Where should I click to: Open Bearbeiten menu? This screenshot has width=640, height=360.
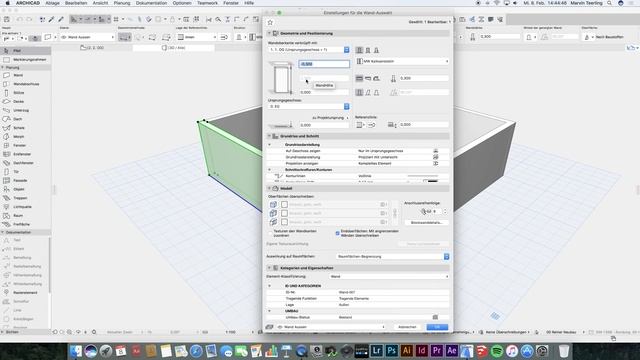point(76,3)
